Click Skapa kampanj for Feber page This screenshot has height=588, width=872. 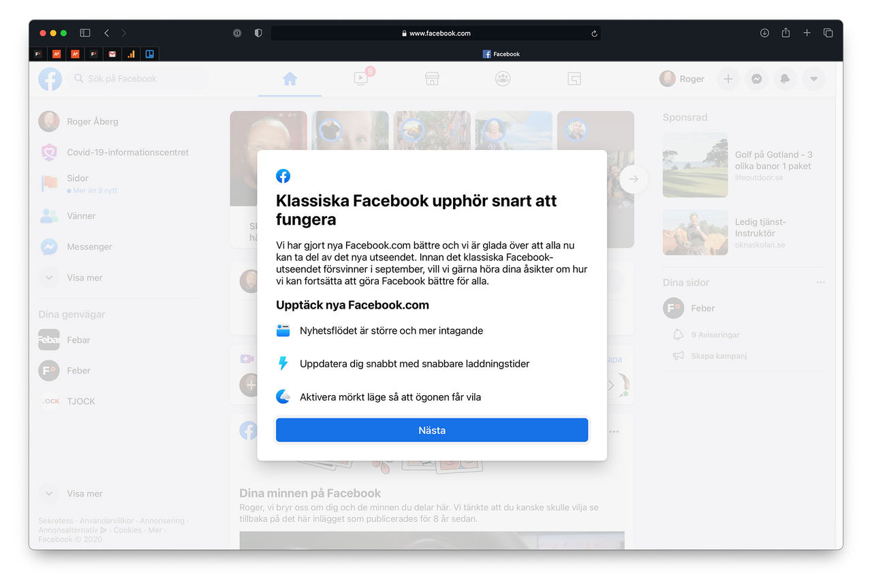tap(709, 356)
